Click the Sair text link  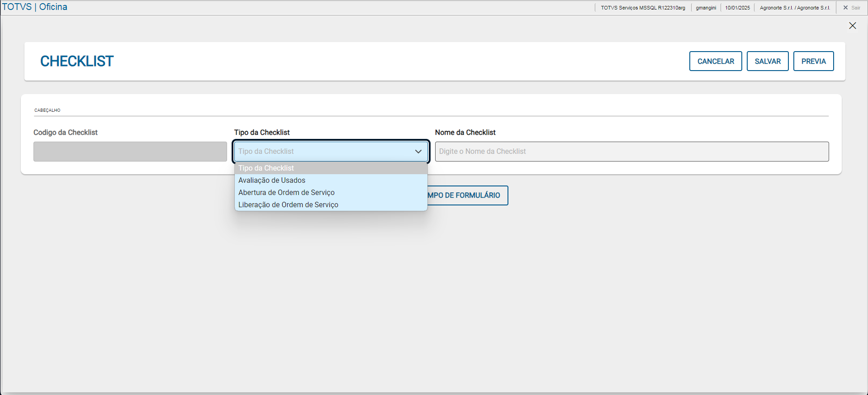[856, 8]
